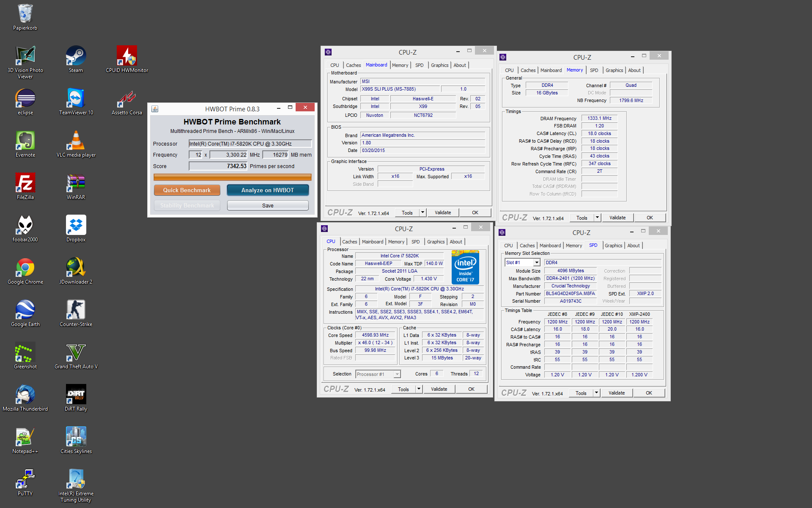Open the Papierkorb recycle bin icon

25,17
